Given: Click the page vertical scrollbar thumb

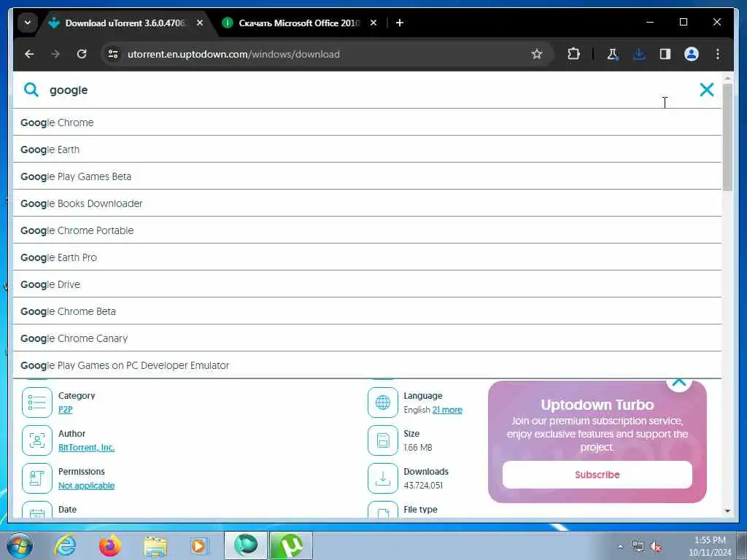Looking at the screenshot, I should [x=727, y=137].
